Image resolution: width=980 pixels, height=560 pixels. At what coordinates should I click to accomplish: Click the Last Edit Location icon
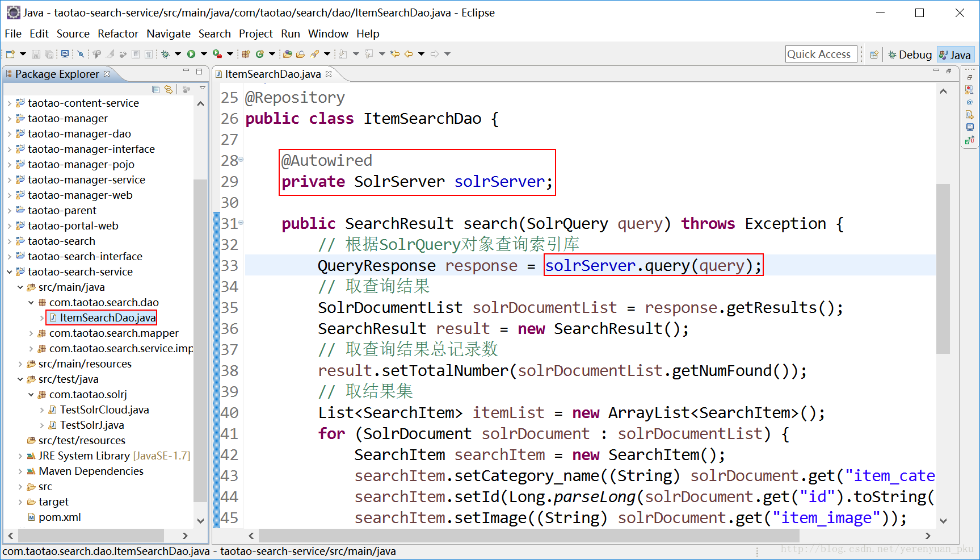394,54
